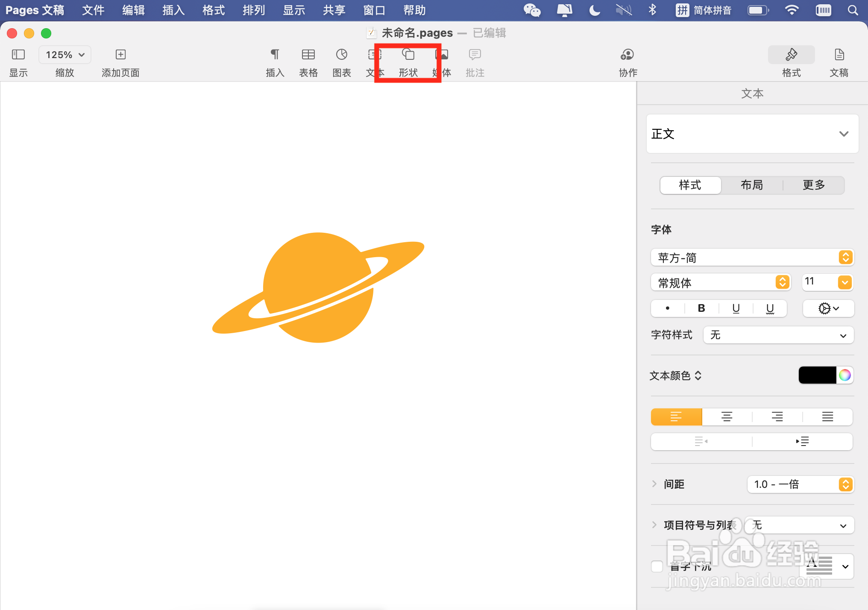Toggle the 格式 format inspector
Screen dimensions: 868x610
[791, 55]
